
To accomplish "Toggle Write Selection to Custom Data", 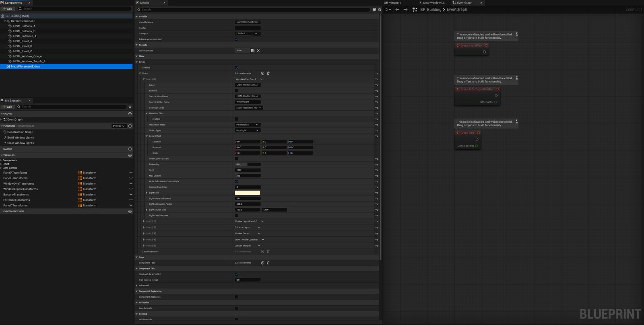I will point(237,181).
